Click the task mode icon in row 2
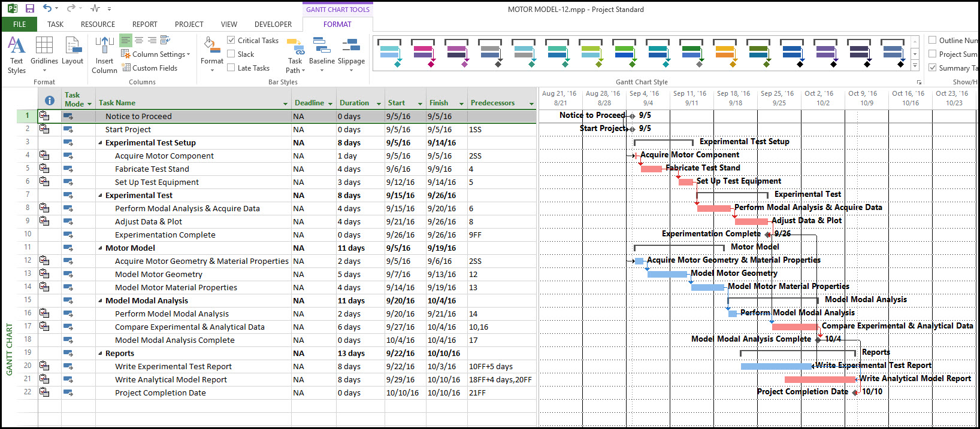980x429 pixels. [68, 129]
